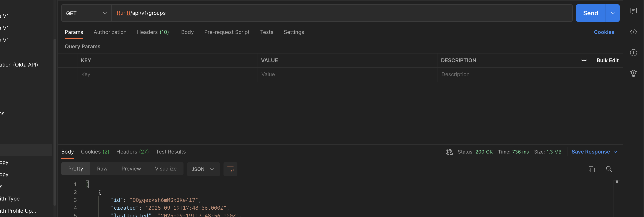
Task: Click the Send request button
Action: coord(590,13)
